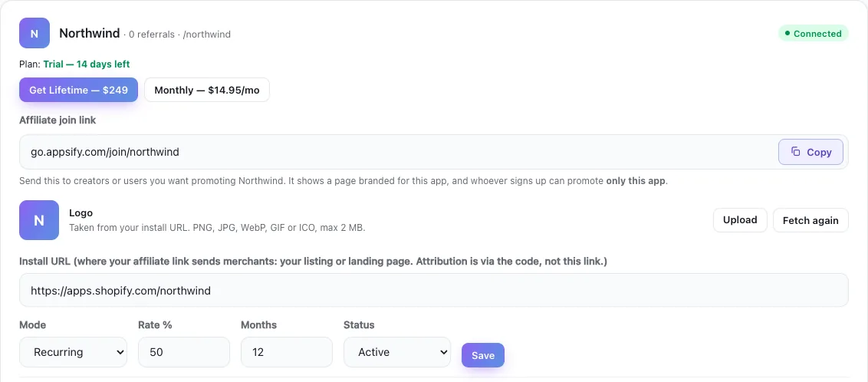
Task: Choose the Monthly — $14.95/mo plan button
Action: [207, 90]
